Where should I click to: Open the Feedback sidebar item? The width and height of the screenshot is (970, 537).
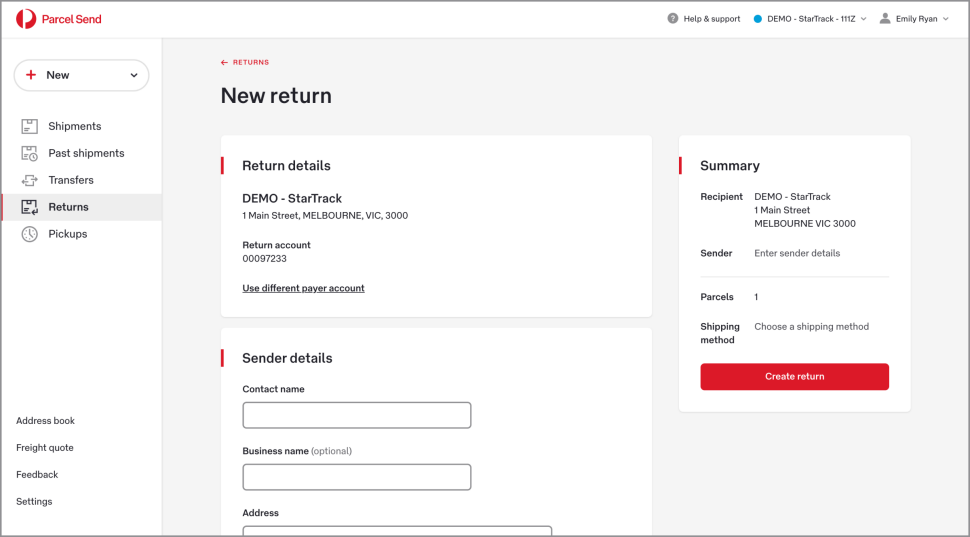coord(37,475)
